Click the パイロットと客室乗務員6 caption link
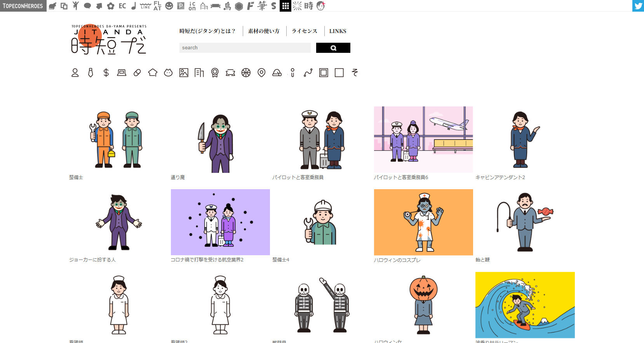 point(401,177)
